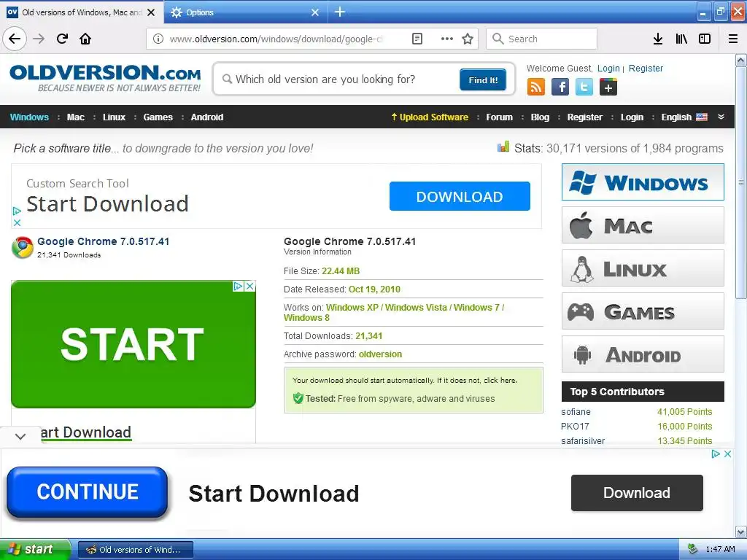
Task: Open the hamburger application menu
Action: tap(733, 39)
